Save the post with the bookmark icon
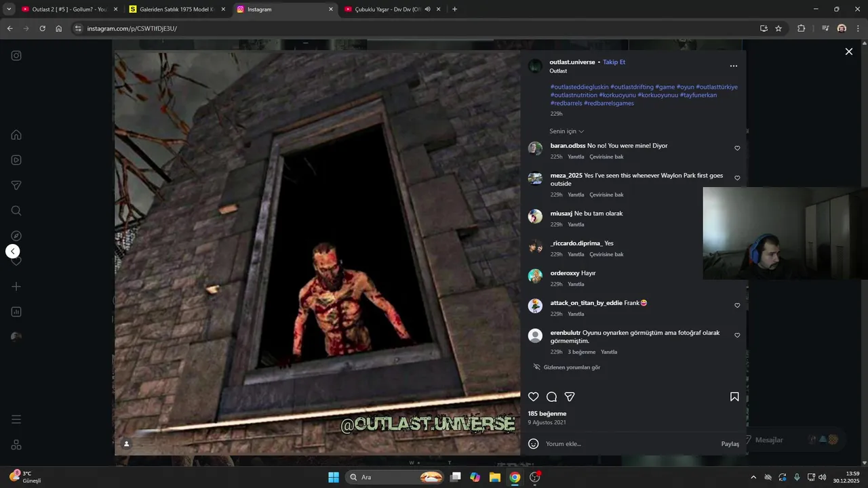The width and height of the screenshot is (868, 488). click(734, 397)
